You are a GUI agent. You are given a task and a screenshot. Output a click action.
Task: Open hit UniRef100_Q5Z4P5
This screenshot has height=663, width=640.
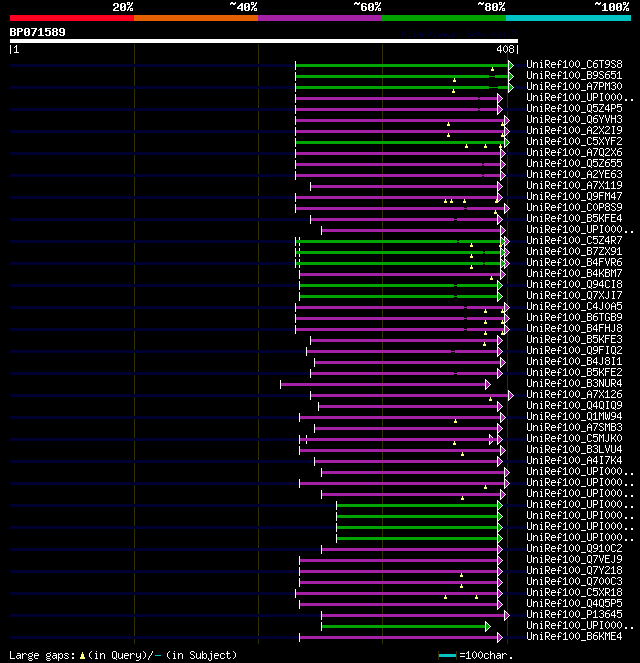coord(574,108)
